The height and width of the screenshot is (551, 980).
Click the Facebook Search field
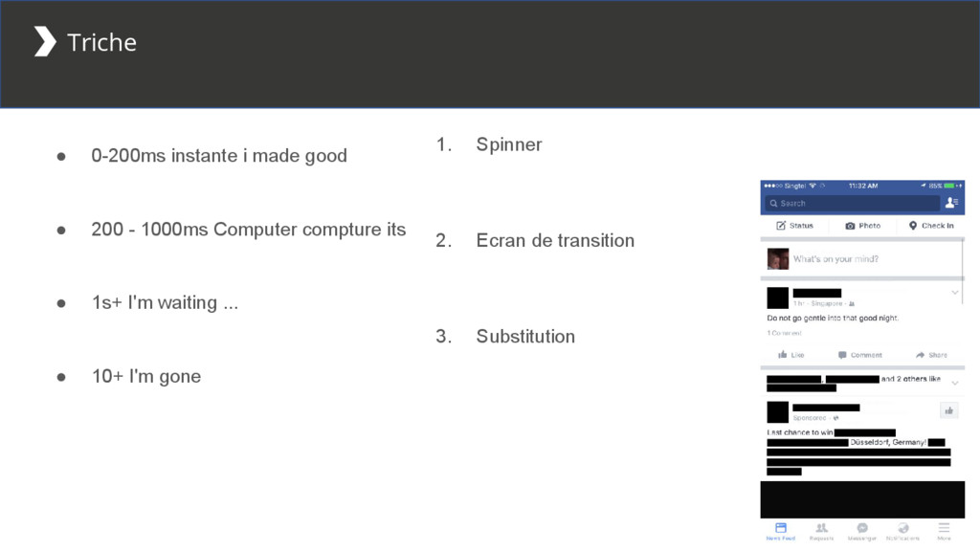click(853, 203)
